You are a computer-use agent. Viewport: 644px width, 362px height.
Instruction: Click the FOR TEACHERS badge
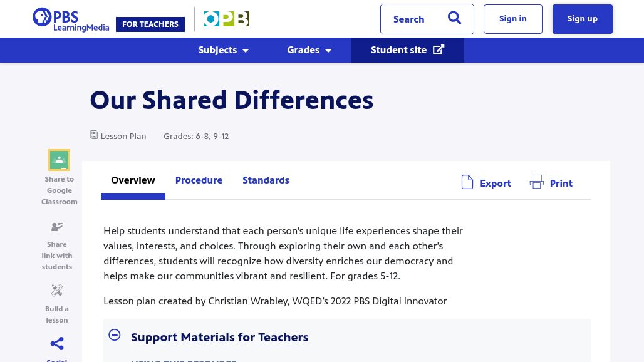tap(150, 24)
